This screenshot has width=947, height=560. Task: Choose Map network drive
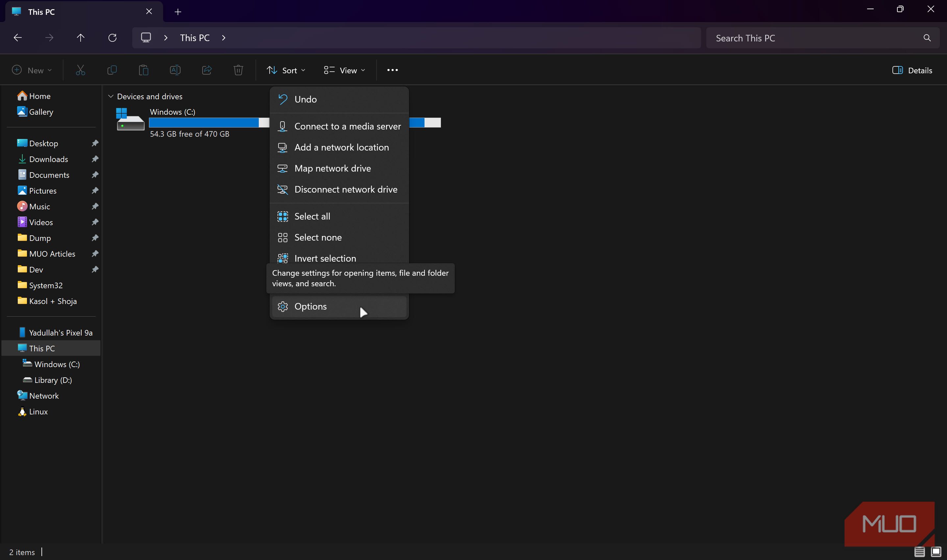[x=332, y=168]
